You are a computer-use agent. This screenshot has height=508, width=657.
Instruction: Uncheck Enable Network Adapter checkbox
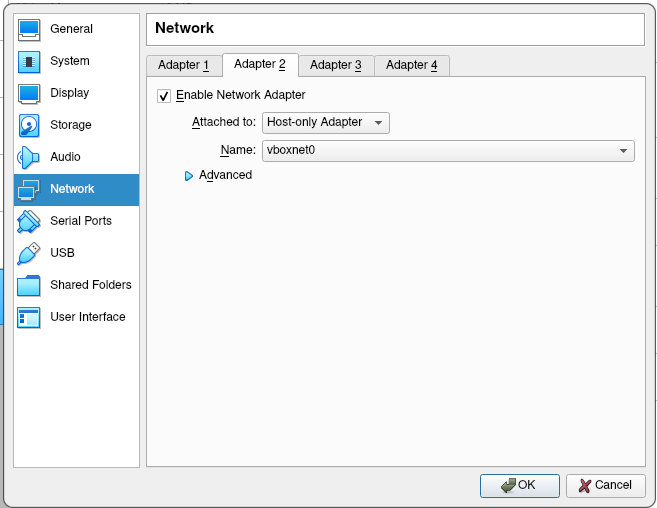pyautogui.click(x=164, y=96)
